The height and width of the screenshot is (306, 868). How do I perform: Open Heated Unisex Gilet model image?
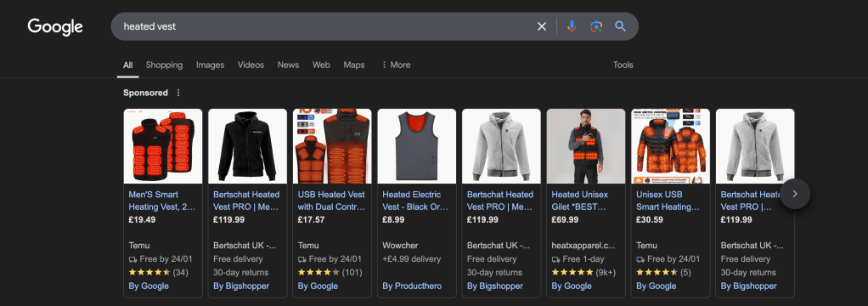point(586,146)
